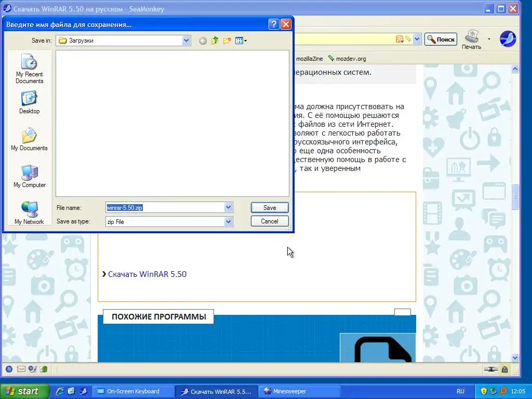Switch to Скачать WinRAR taskbar button
This screenshot has height=399, width=532.
click(217, 392)
